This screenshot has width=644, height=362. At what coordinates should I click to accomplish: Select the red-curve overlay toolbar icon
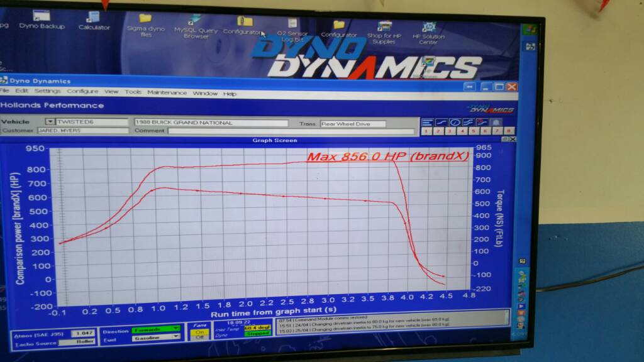(x=482, y=123)
